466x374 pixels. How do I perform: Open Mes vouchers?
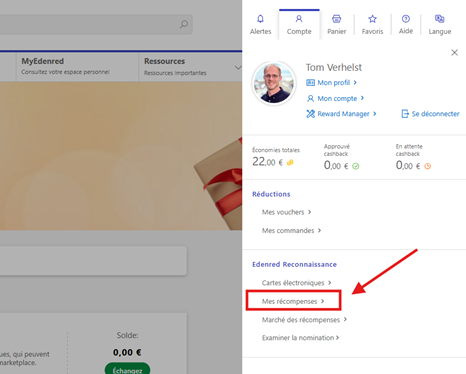pos(283,212)
